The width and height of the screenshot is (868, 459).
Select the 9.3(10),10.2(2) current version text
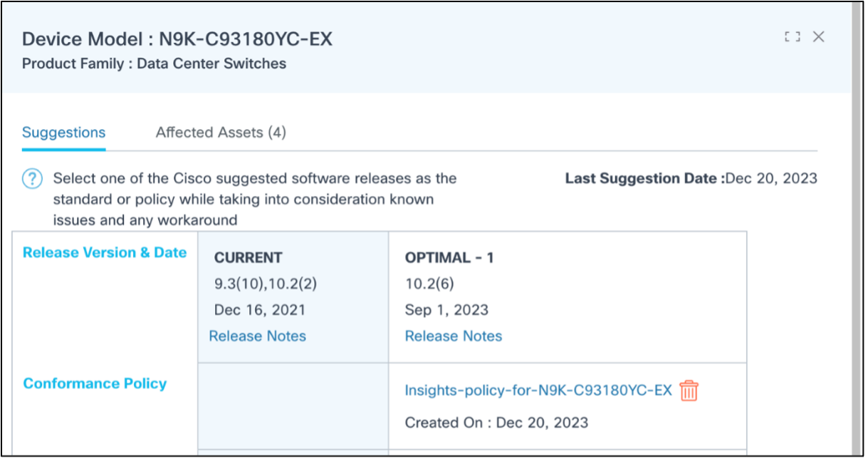point(265,284)
